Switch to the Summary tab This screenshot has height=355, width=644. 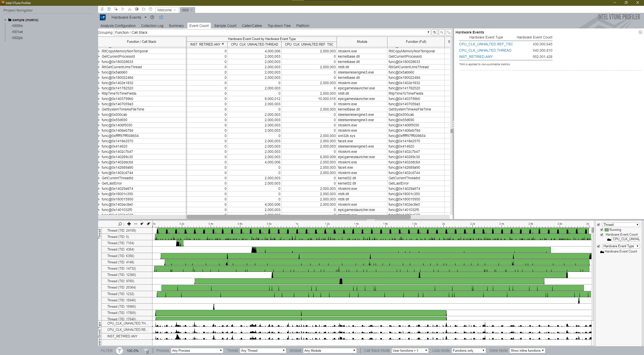(x=176, y=26)
